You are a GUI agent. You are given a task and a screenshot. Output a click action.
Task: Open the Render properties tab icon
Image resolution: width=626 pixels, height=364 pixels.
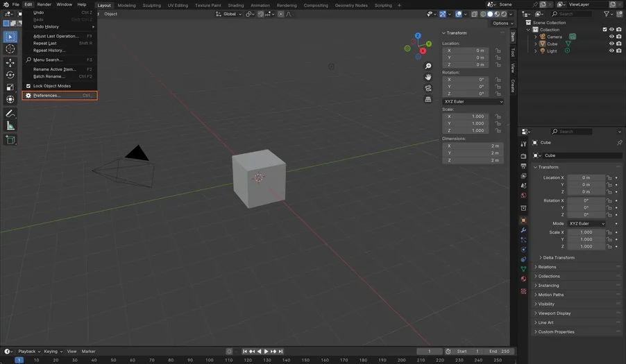point(523,156)
